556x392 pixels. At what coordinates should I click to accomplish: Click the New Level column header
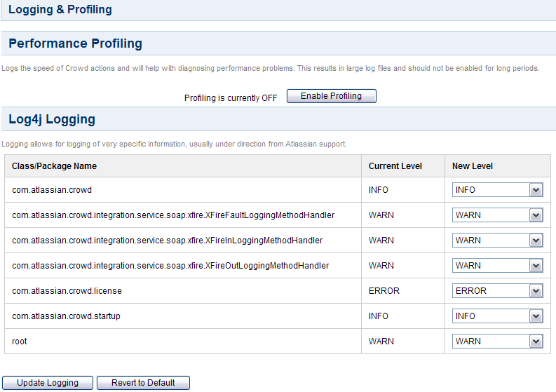tap(473, 166)
